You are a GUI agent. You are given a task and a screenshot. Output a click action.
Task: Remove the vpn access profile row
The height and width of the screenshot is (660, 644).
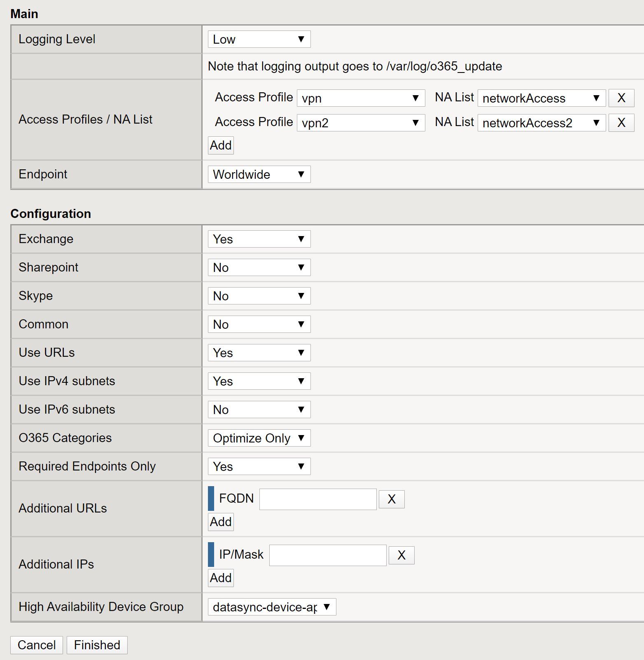(x=621, y=98)
